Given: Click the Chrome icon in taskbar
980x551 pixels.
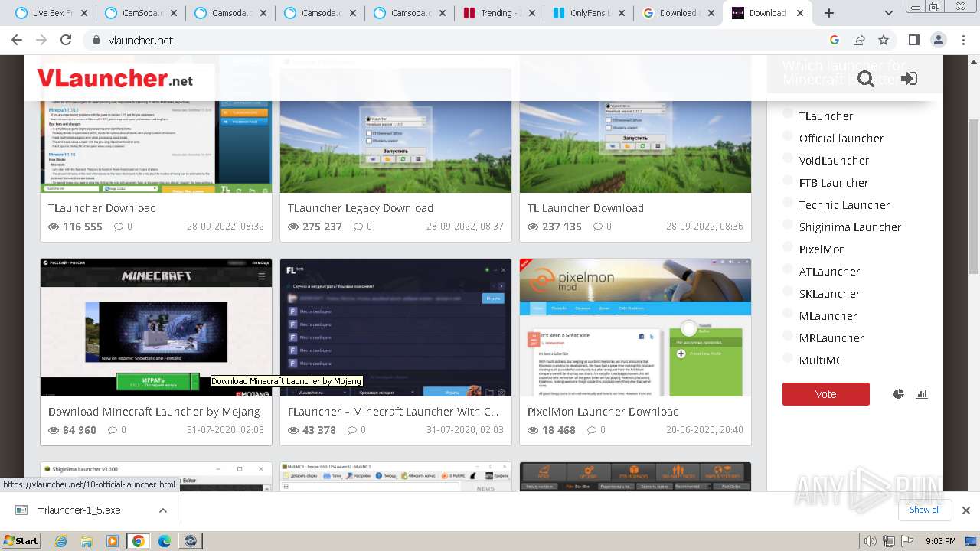Looking at the screenshot, I should 139,541.
